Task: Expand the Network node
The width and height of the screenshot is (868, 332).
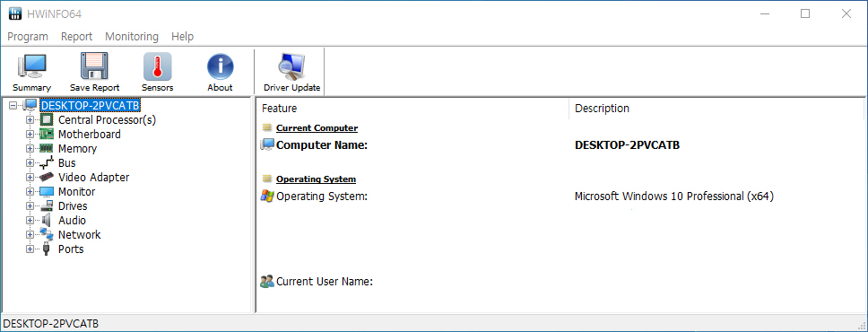Action: 30,234
